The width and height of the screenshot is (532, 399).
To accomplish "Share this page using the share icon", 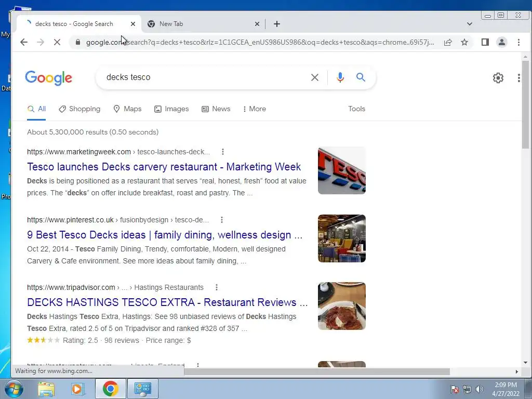I will point(448,42).
